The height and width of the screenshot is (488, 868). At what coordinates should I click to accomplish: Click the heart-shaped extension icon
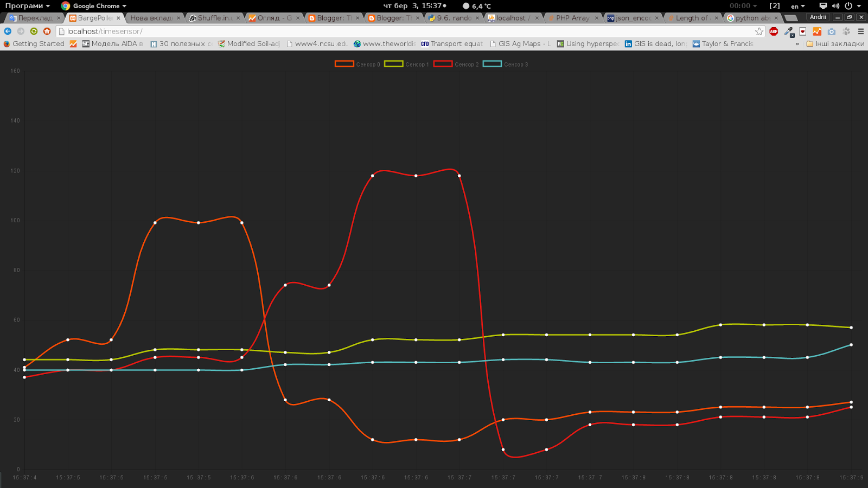[x=803, y=31]
